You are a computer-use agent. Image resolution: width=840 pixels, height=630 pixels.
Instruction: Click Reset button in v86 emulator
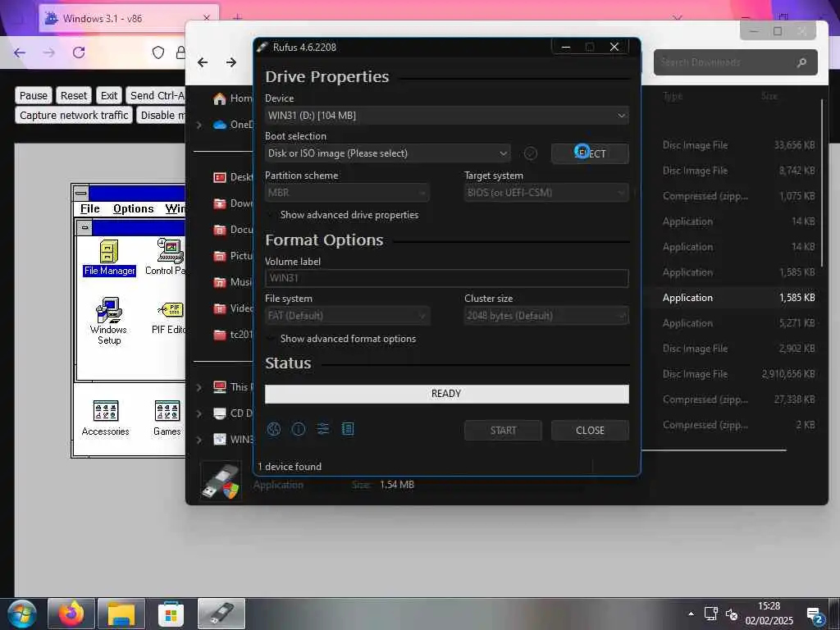(74, 96)
